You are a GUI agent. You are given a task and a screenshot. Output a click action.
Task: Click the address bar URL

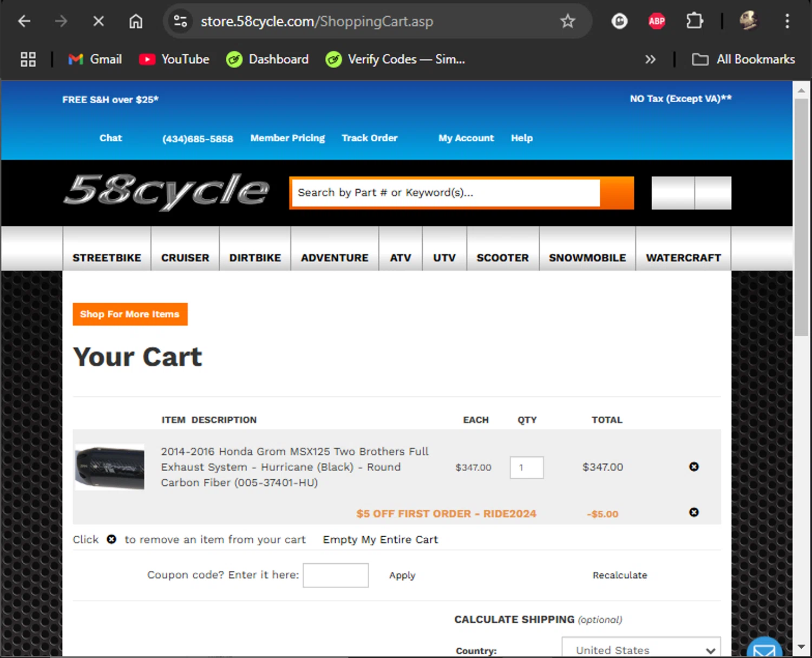(x=317, y=21)
